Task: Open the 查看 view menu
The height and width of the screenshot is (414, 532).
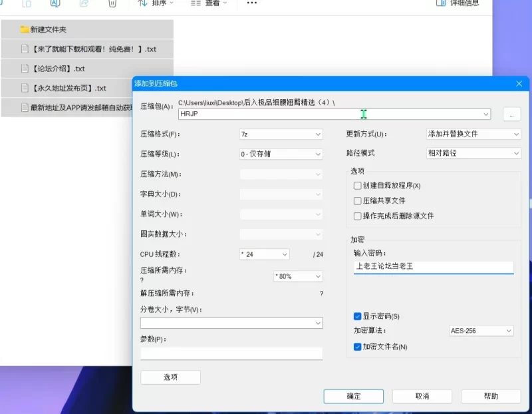Action: (x=209, y=3)
